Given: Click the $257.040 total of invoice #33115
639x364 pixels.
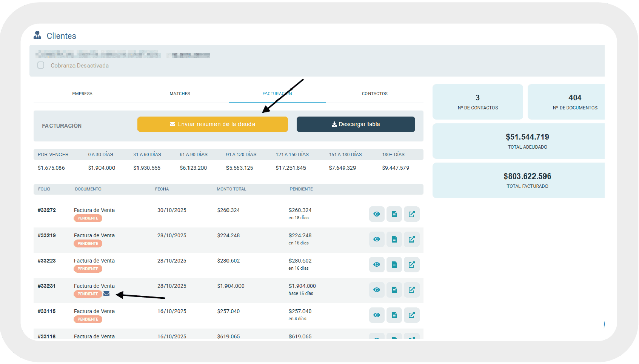Looking at the screenshot, I should (228, 311).
